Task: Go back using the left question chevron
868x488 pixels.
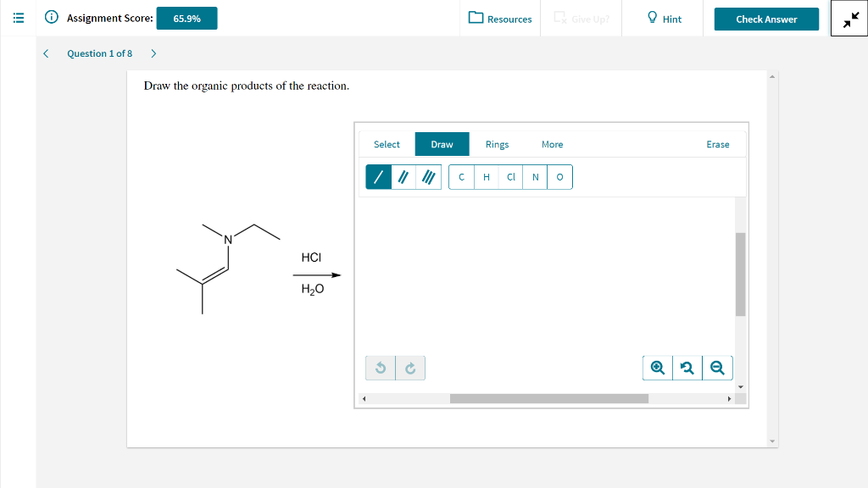Action: [x=46, y=53]
